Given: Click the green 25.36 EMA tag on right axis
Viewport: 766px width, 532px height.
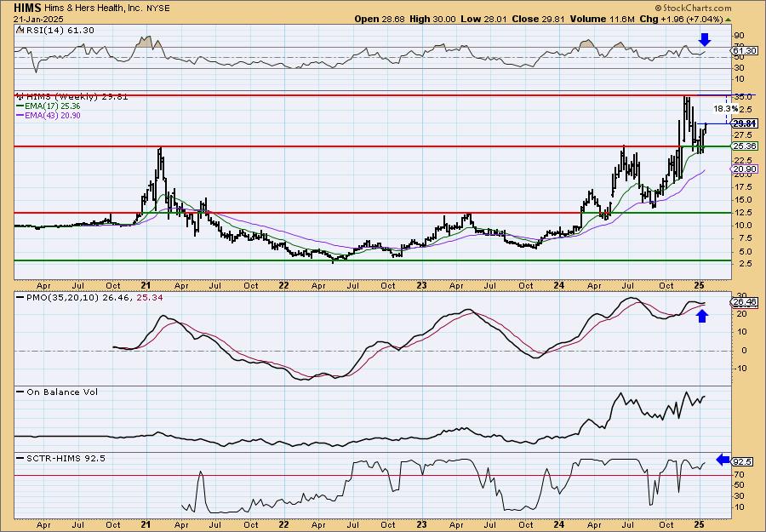Looking at the screenshot, I should [745, 146].
